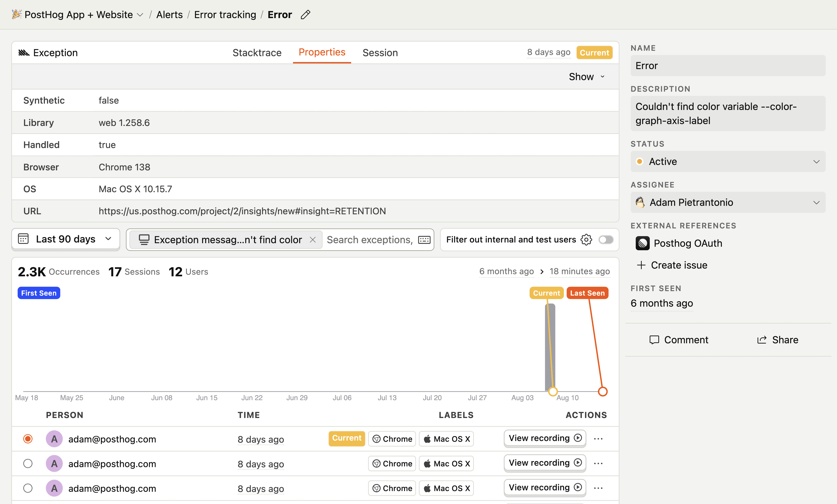Click the keyboard icon in search bar
The height and width of the screenshot is (504, 837).
tap(424, 240)
